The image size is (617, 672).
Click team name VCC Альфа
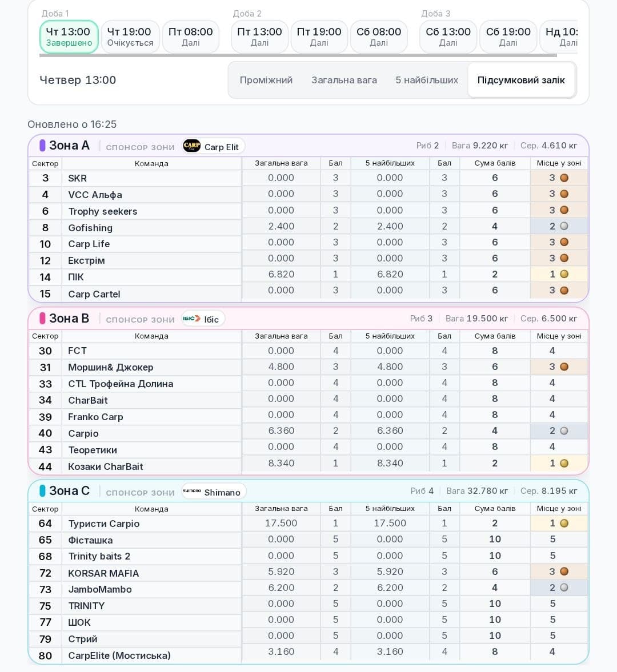[x=95, y=195]
